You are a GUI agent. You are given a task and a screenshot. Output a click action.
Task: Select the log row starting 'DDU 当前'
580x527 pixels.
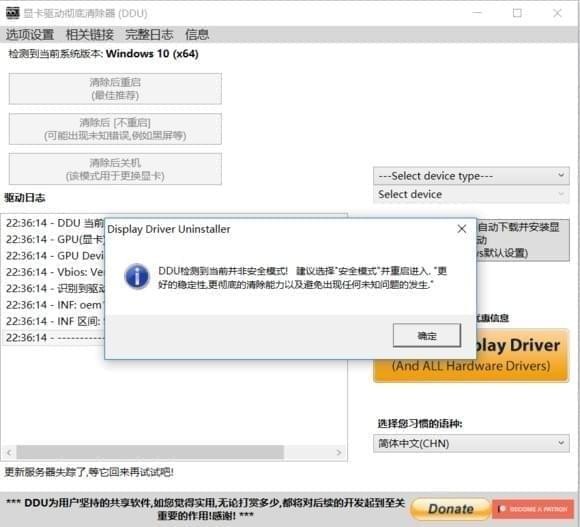pos(54,223)
